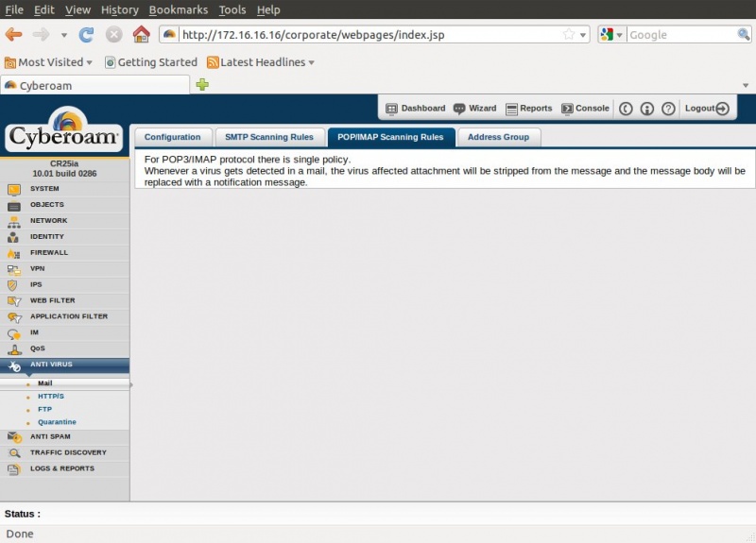Open the Quarantine submenu link
The width and height of the screenshot is (756, 543).
coord(57,422)
